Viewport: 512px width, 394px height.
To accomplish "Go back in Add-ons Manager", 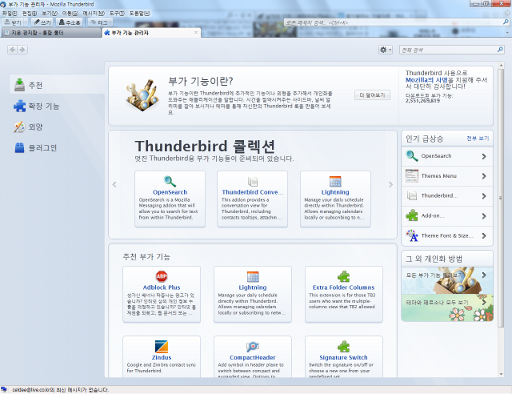I will [x=13, y=50].
